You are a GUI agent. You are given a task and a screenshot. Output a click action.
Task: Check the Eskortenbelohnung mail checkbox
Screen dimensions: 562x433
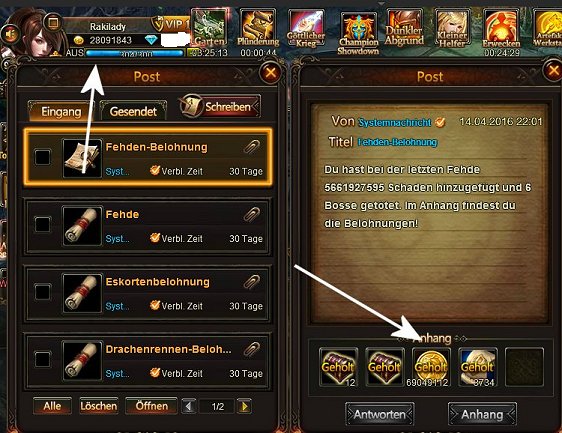click(43, 292)
